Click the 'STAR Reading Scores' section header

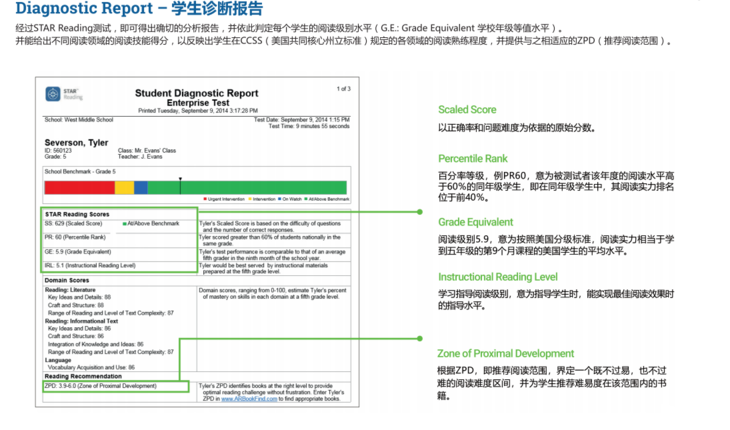tap(77, 215)
